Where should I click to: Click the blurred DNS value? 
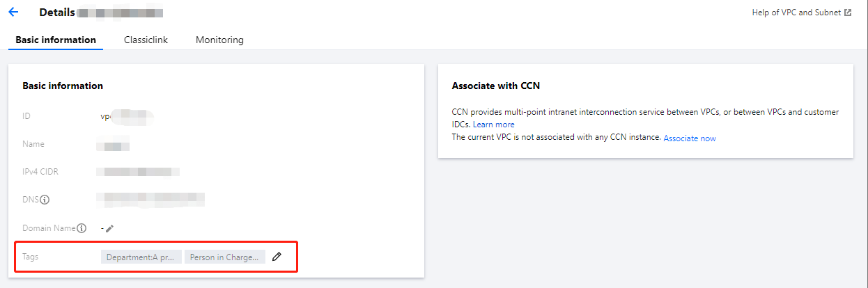[x=150, y=200]
